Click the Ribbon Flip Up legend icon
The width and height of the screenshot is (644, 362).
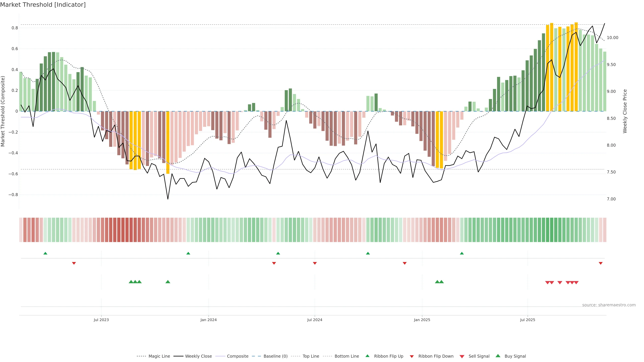367,356
